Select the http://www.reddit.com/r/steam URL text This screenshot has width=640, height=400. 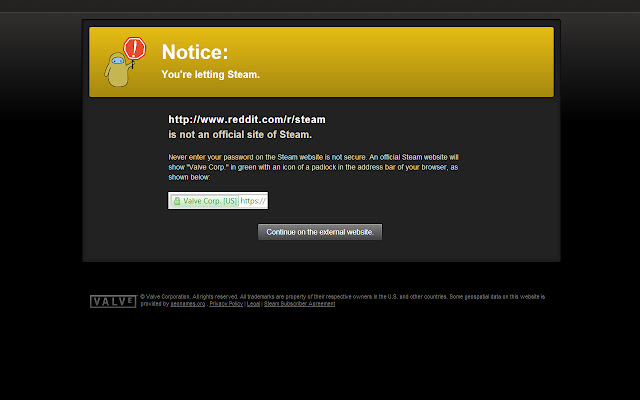click(247, 120)
